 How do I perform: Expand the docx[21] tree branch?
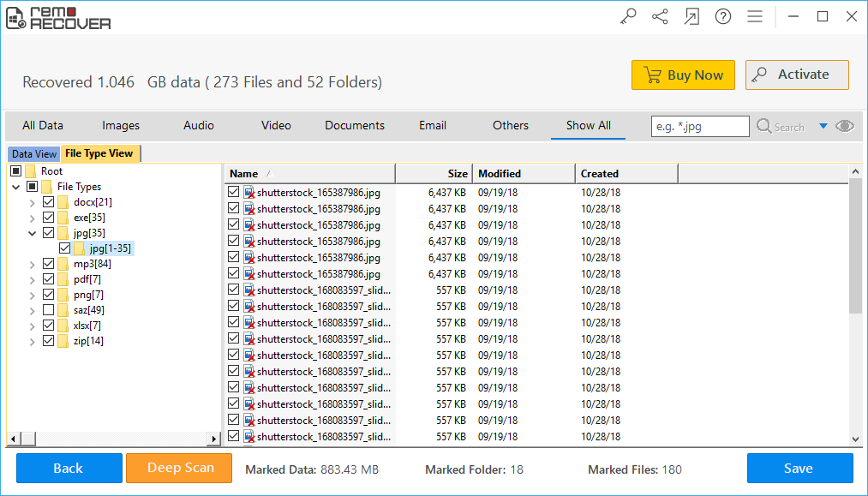click(33, 201)
